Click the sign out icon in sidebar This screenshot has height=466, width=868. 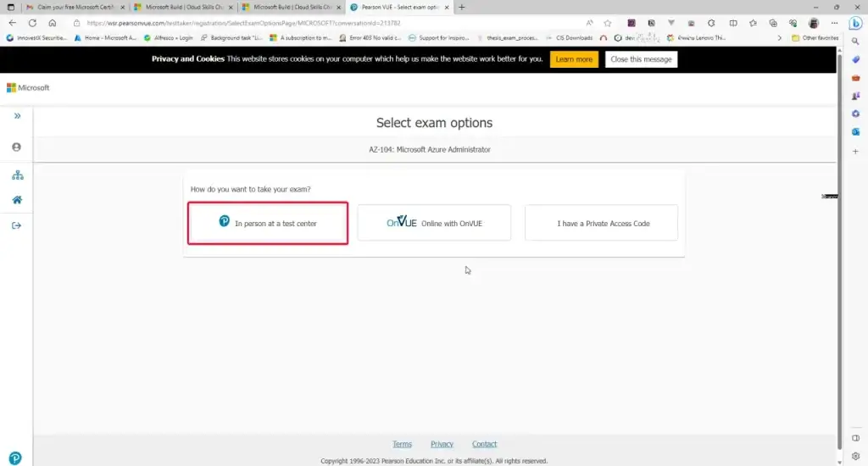pyautogui.click(x=17, y=225)
